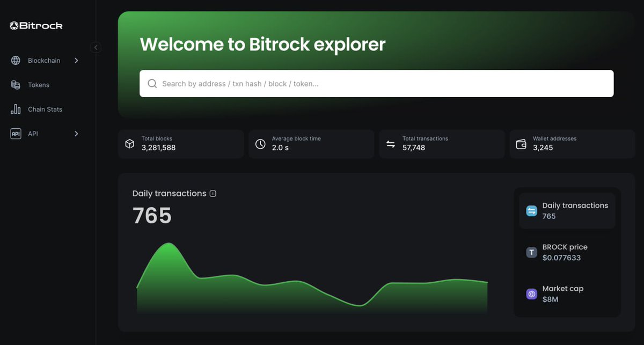Click the API icon in sidebar
The width and height of the screenshot is (644, 345).
pos(16,134)
